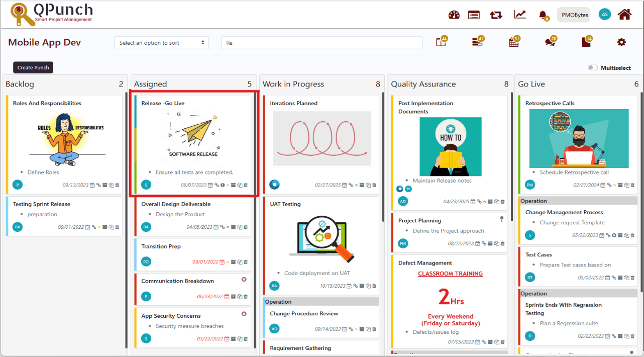644x357 pixels.
Task: Open notes icon with badge 14
Action: coord(586,42)
